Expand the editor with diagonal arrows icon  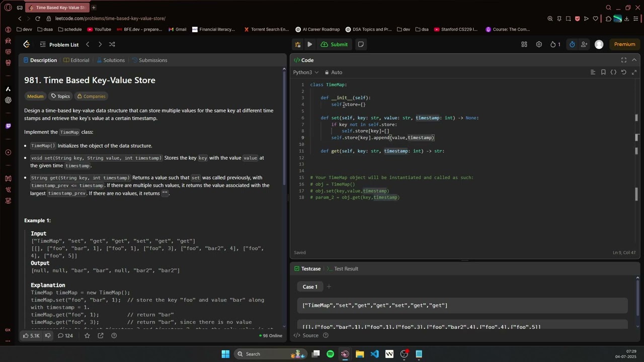coord(634,72)
